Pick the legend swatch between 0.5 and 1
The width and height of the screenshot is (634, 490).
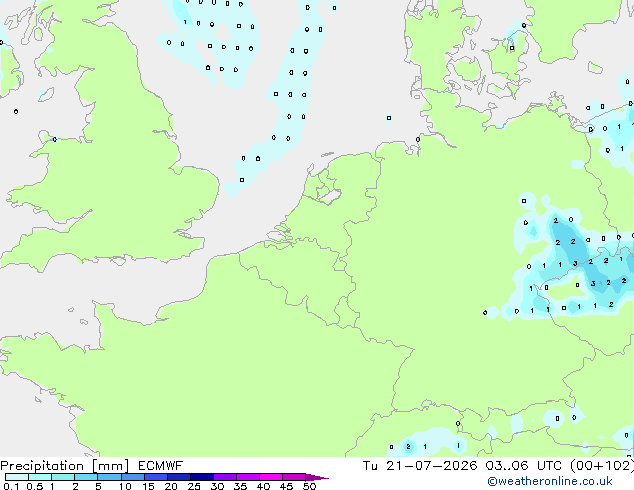click(40, 477)
